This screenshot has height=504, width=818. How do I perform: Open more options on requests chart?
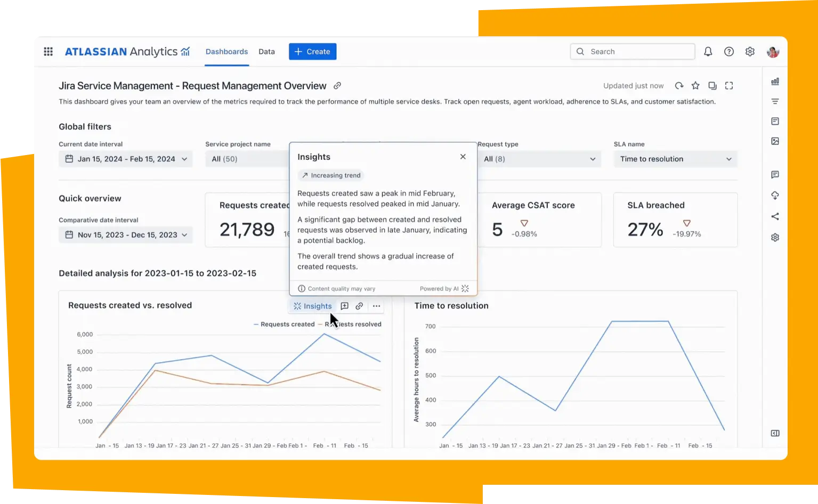pos(376,306)
